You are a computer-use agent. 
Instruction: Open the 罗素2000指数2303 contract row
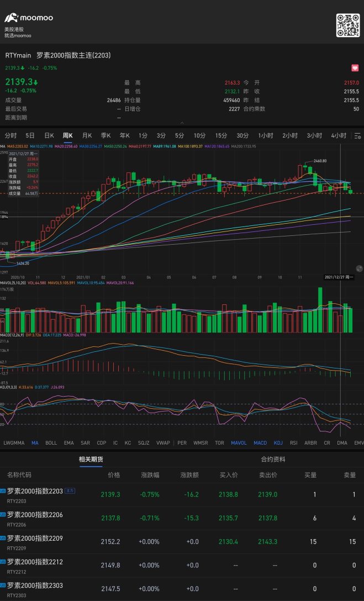182,589
